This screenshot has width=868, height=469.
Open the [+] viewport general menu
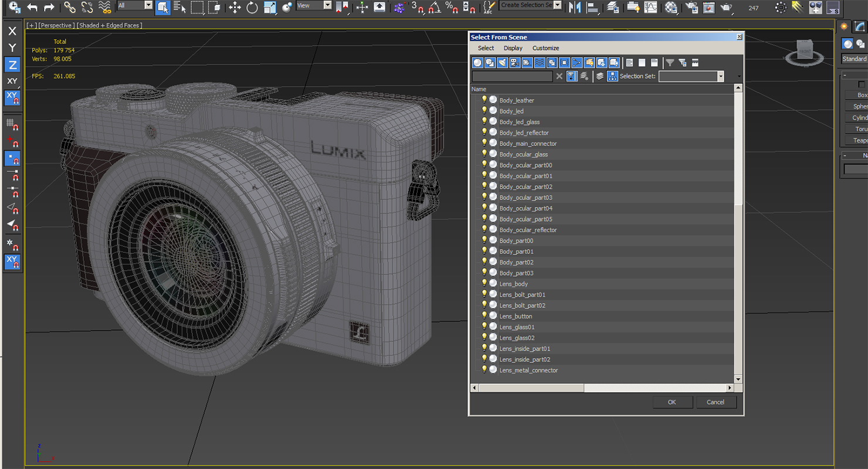pos(32,25)
